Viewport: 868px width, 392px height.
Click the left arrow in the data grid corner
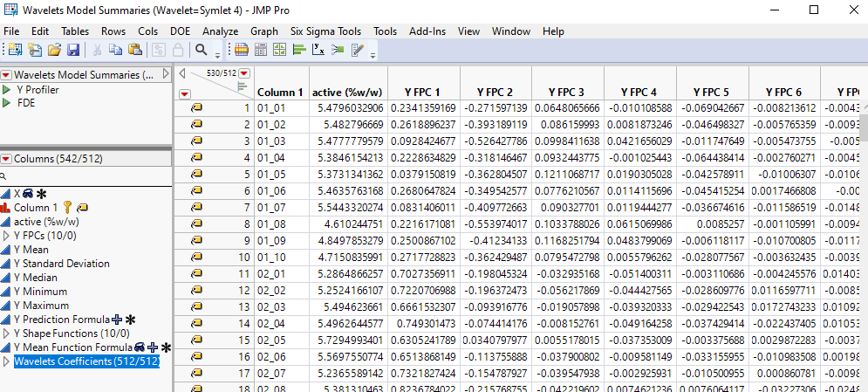[182, 73]
